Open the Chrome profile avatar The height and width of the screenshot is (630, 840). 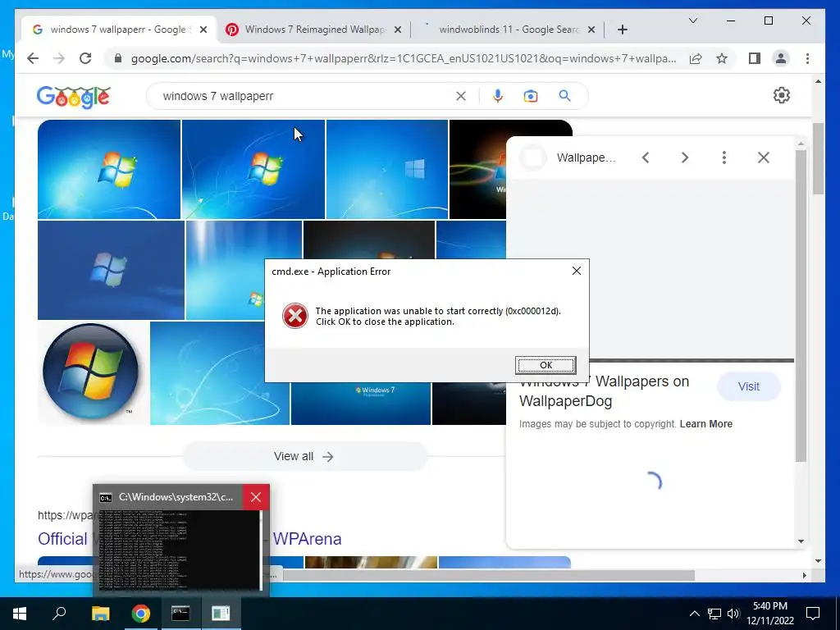[x=781, y=58]
